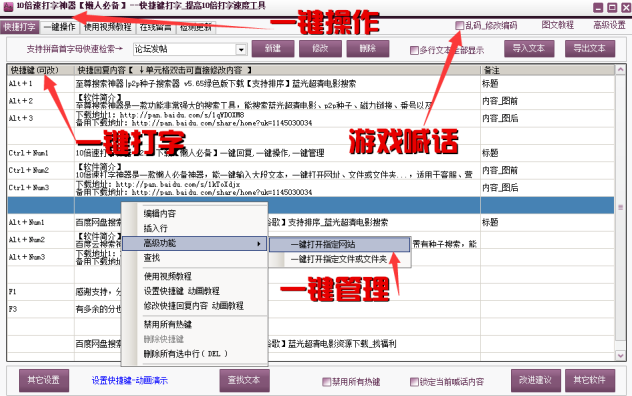Select the F3 hotkey cell

40,309
